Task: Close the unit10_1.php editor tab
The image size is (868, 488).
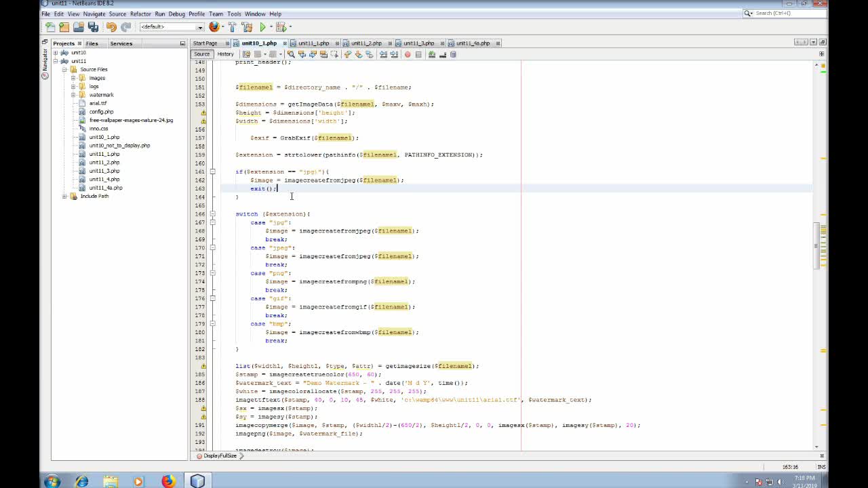Action: (x=284, y=43)
